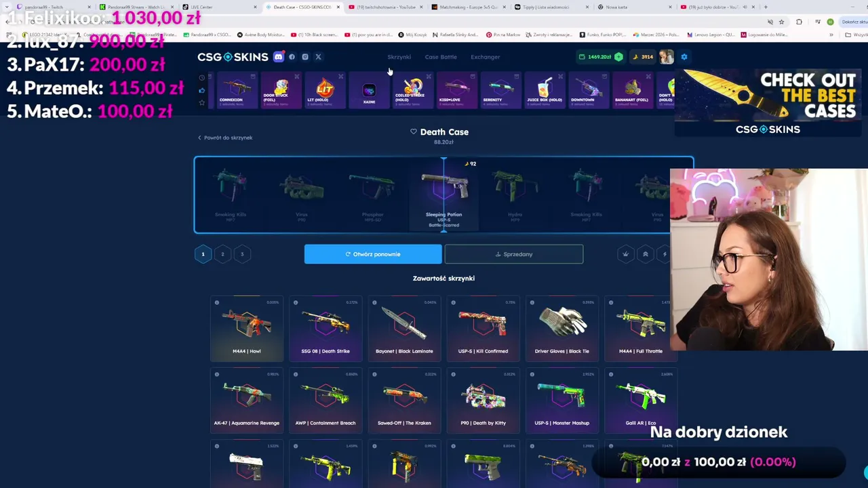
Task: Select case count 2 hexagon
Action: pyautogui.click(x=222, y=254)
